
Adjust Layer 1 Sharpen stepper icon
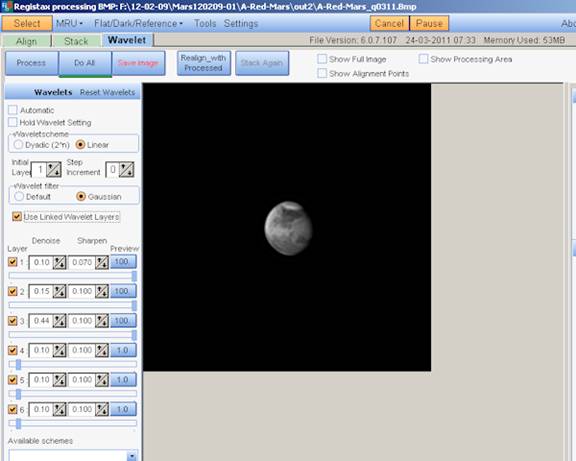coord(102,262)
